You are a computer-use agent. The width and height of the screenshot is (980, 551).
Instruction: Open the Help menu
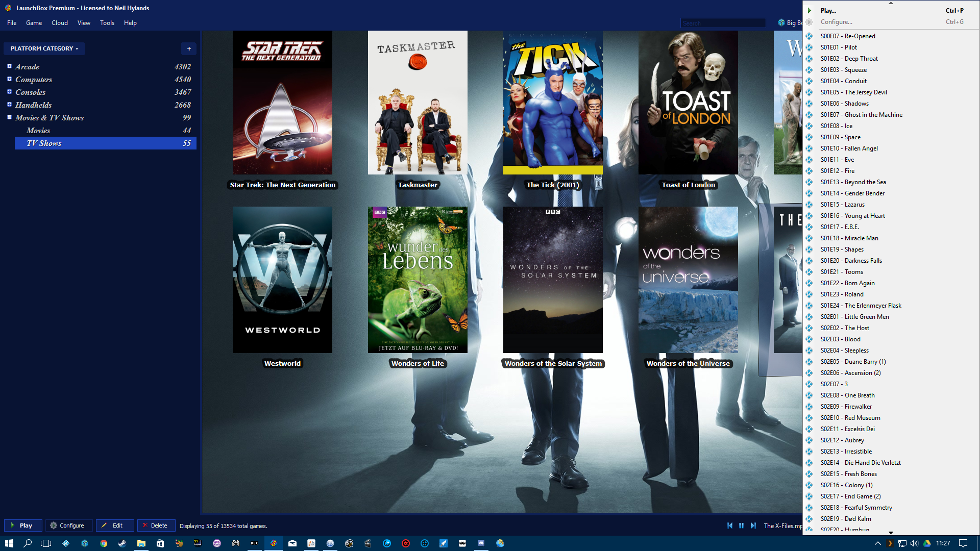pyautogui.click(x=130, y=23)
